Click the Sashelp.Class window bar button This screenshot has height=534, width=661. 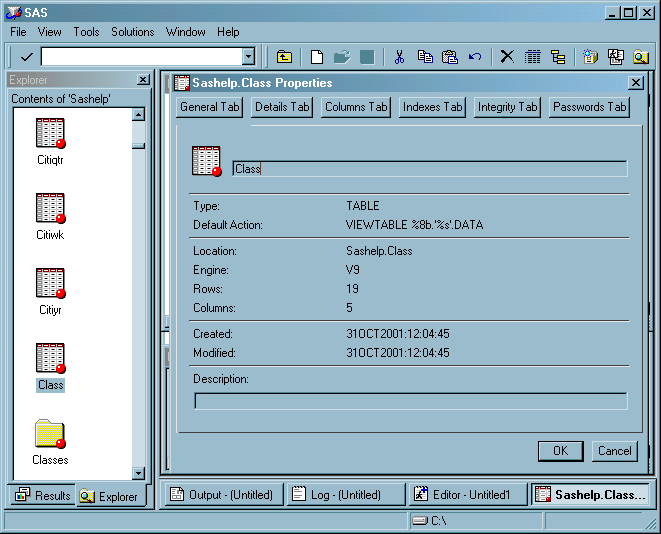click(590, 494)
